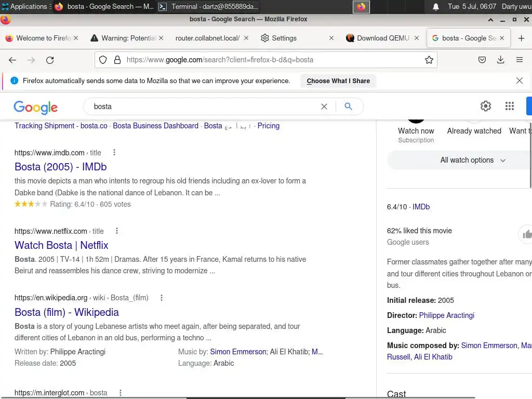The width and height of the screenshot is (532, 399).
Task: Switch to Download QEMU tab
Action: (383, 38)
